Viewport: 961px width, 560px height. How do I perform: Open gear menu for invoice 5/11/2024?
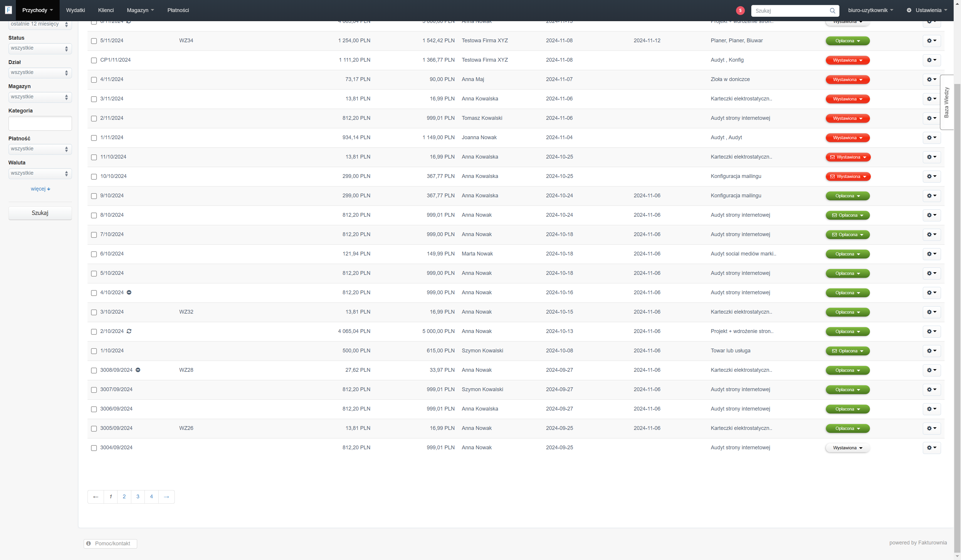click(x=932, y=41)
